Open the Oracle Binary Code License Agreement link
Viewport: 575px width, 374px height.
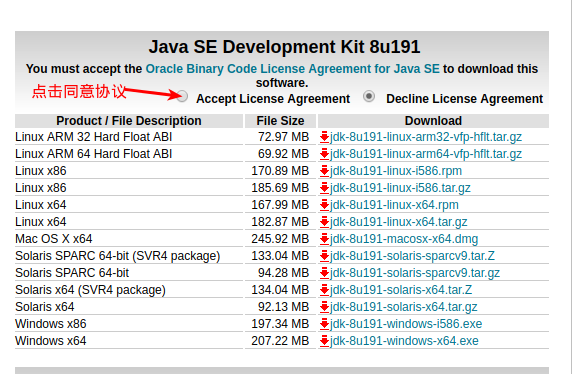pyautogui.click(x=293, y=69)
